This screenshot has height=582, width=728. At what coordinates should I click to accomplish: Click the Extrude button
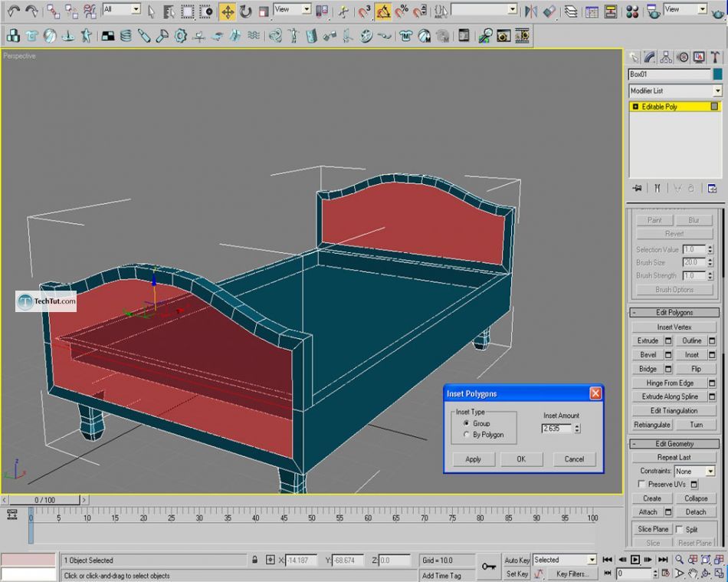click(648, 341)
